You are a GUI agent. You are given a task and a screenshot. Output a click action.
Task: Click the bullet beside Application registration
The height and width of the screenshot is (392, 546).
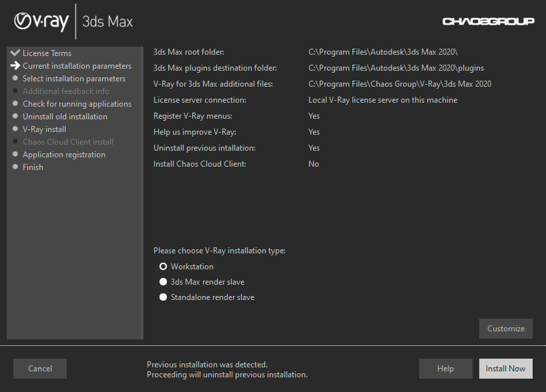(x=14, y=154)
